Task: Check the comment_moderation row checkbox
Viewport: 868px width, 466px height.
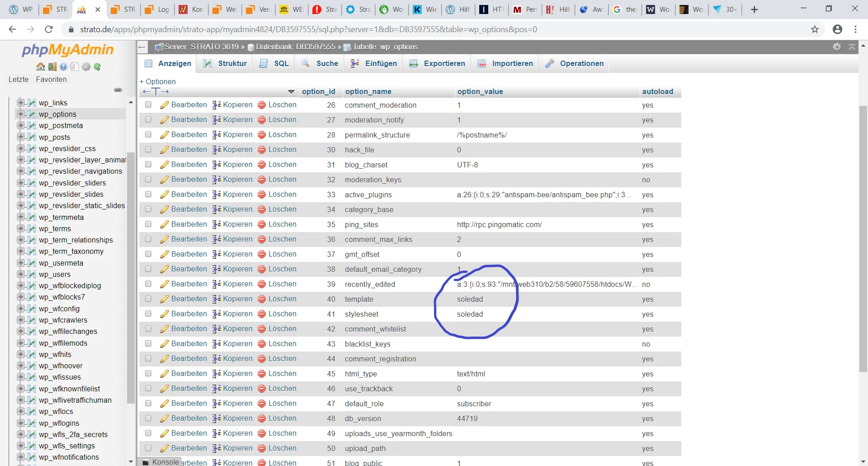Action: (148, 105)
